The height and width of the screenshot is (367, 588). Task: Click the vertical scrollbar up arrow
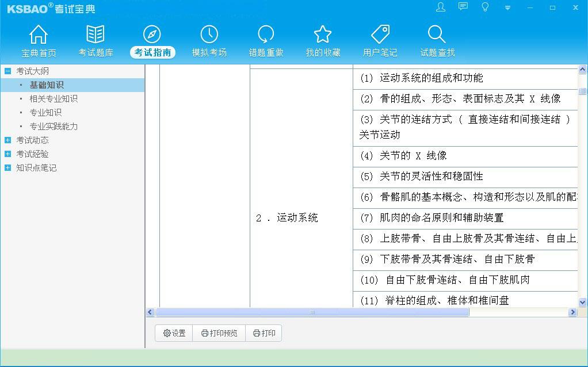click(582, 70)
